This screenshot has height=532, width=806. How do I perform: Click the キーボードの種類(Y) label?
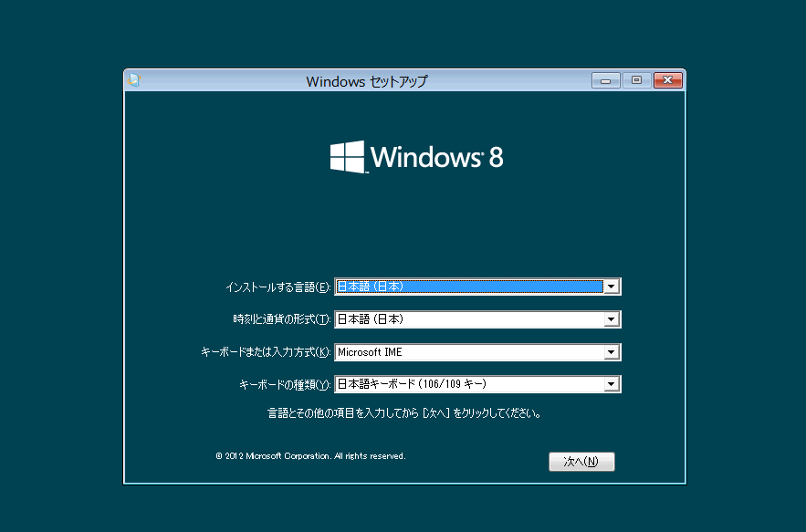tap(284, 384)
